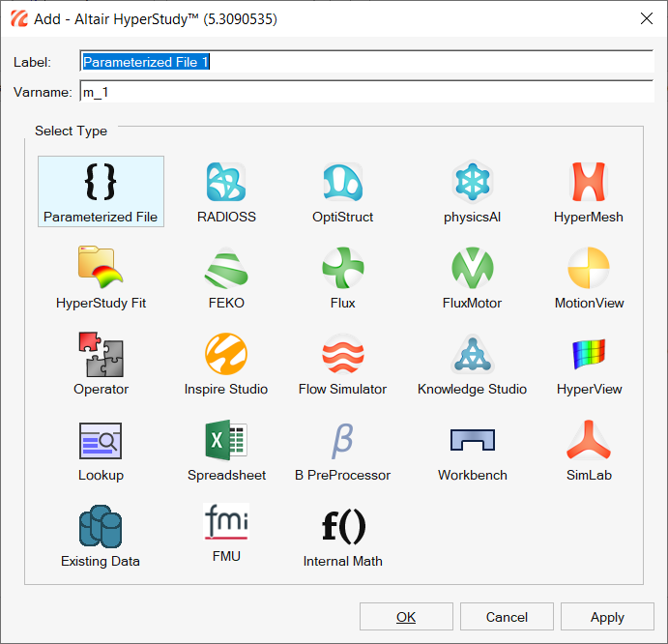668x644 pixels.
Task: Select the Operator puzzle icon
Action: 101,354
